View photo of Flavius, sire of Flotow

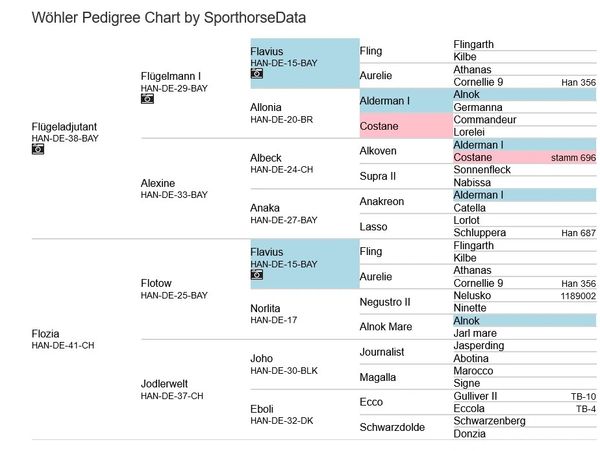point(256,274)
